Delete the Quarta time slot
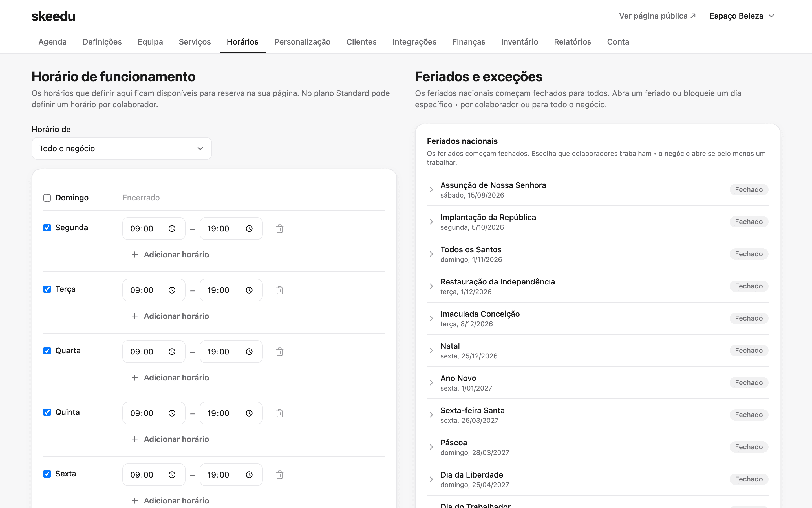 point(279,351)
